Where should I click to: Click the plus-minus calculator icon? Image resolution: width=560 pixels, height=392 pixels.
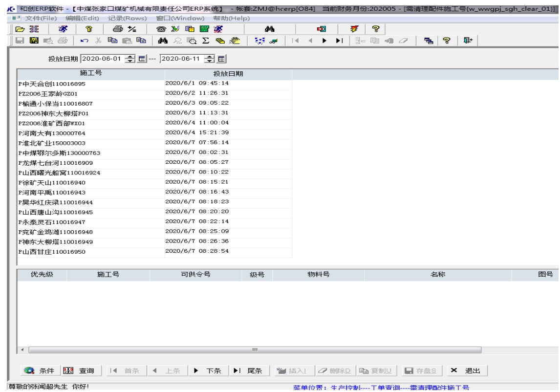132,29
